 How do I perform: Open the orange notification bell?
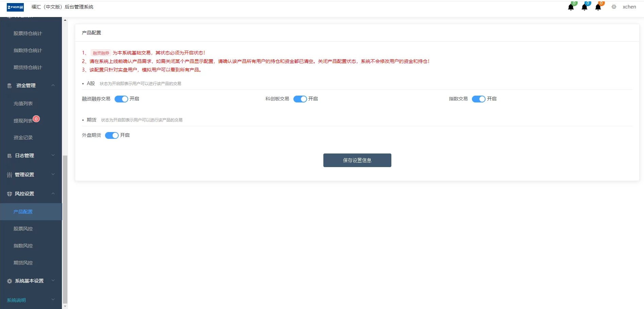598,7
